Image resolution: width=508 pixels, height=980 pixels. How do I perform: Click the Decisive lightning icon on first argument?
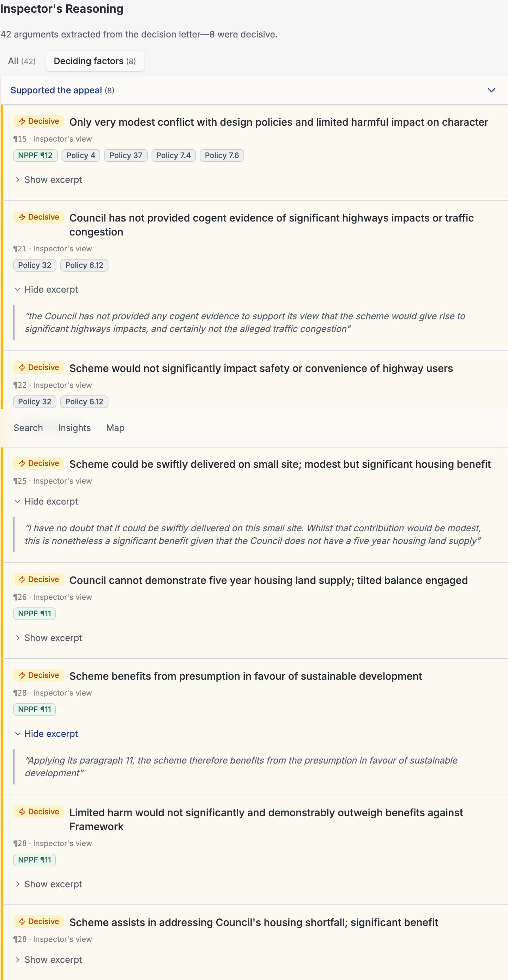tap(22, 121)
